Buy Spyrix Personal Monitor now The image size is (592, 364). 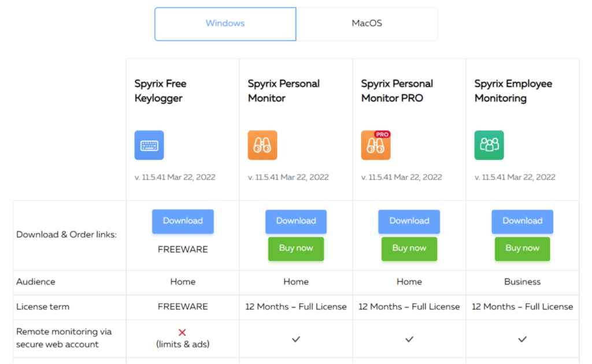[296, 248]
